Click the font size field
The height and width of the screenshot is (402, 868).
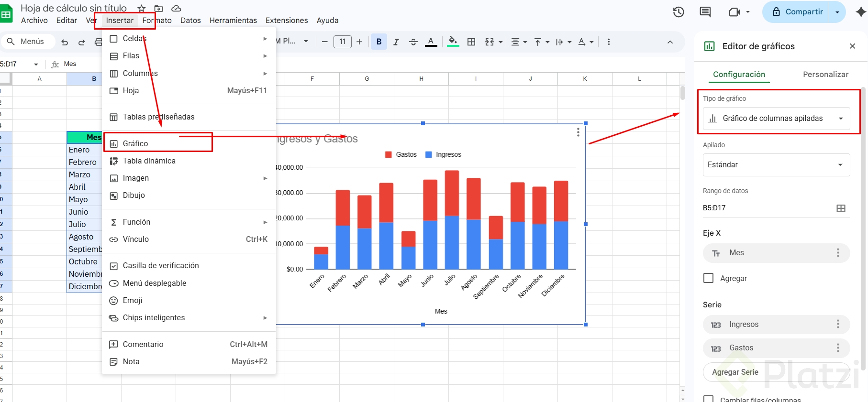pyautogui.click(x=342, y=42)
